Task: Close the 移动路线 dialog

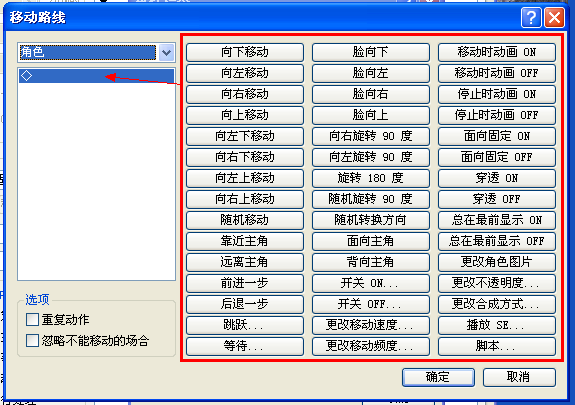Action: (x=554, y=17)
